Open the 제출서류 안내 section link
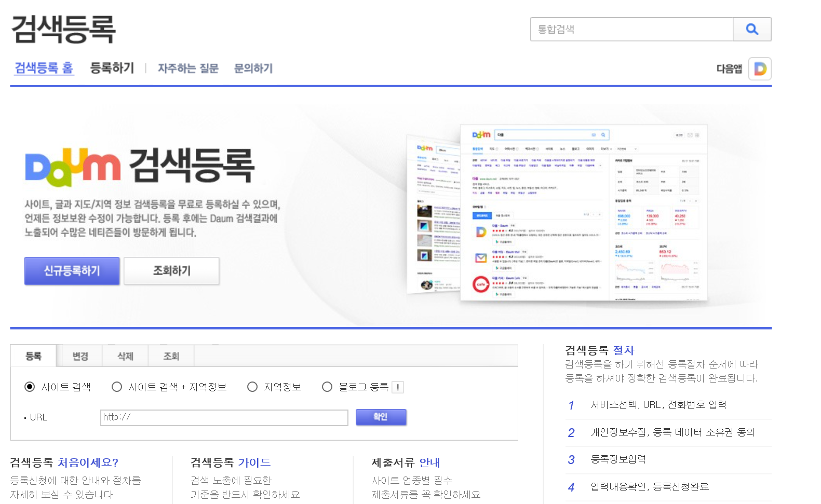This screenshot has height=504, width=821. point(406,462)
